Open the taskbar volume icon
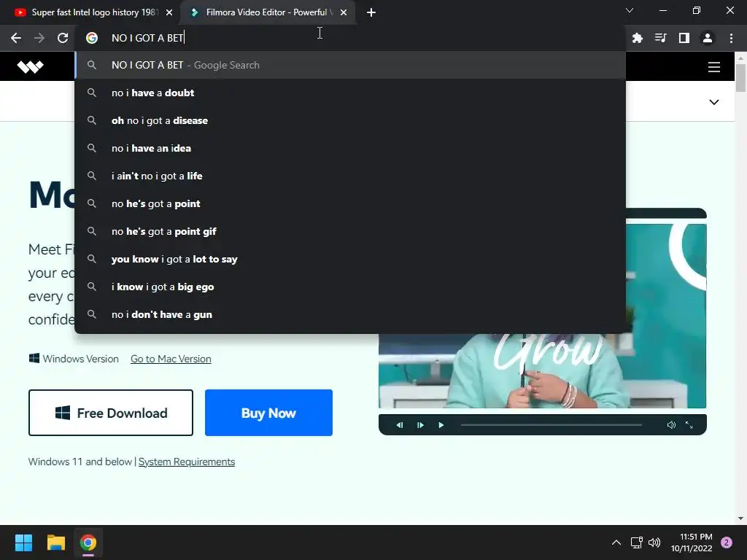The image size is (747, 560). tap(654, 542)
